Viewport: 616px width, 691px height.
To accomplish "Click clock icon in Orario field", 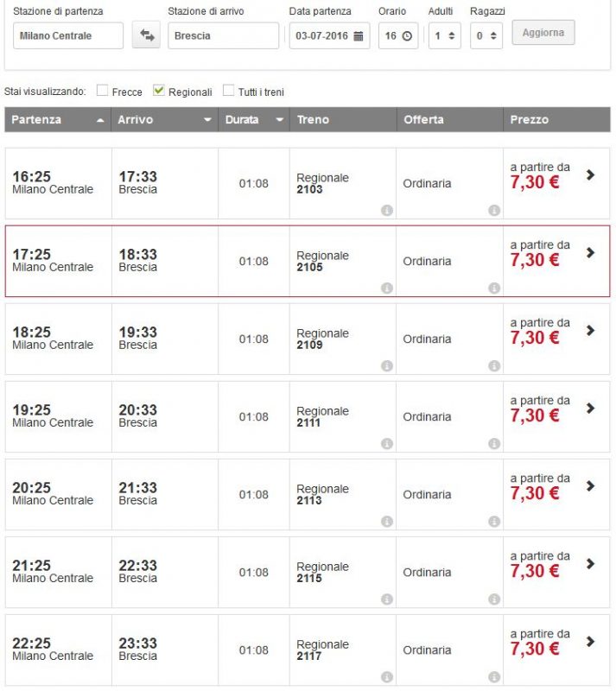I will coord(407,36).
